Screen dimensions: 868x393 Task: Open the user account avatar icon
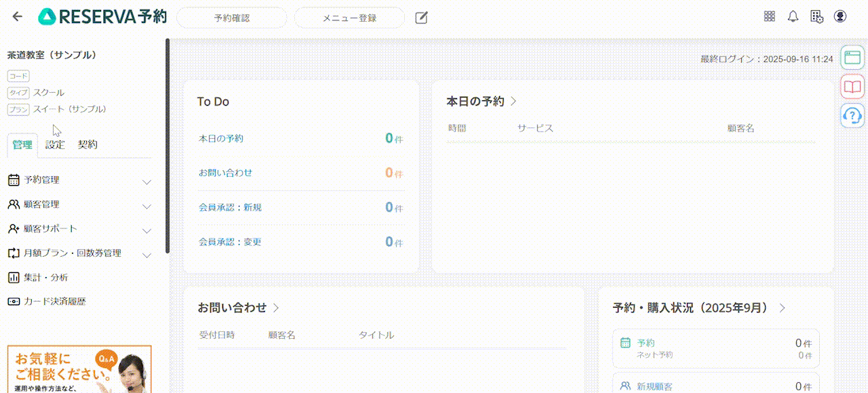pos(840,16)
